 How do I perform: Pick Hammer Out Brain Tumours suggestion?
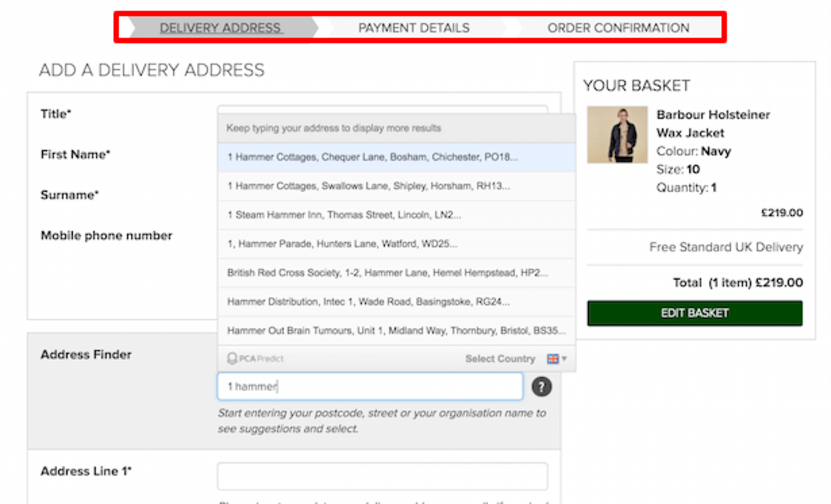[396, 330]
